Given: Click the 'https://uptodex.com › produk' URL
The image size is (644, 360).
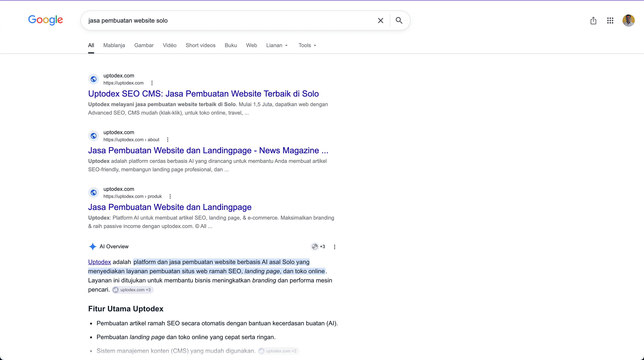Looking at the screenshot, I should tap(132, 196).
